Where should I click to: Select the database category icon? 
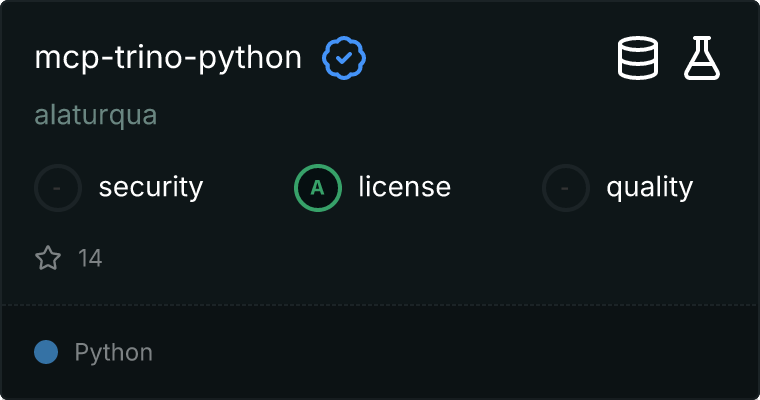click(x=637, y=58)
